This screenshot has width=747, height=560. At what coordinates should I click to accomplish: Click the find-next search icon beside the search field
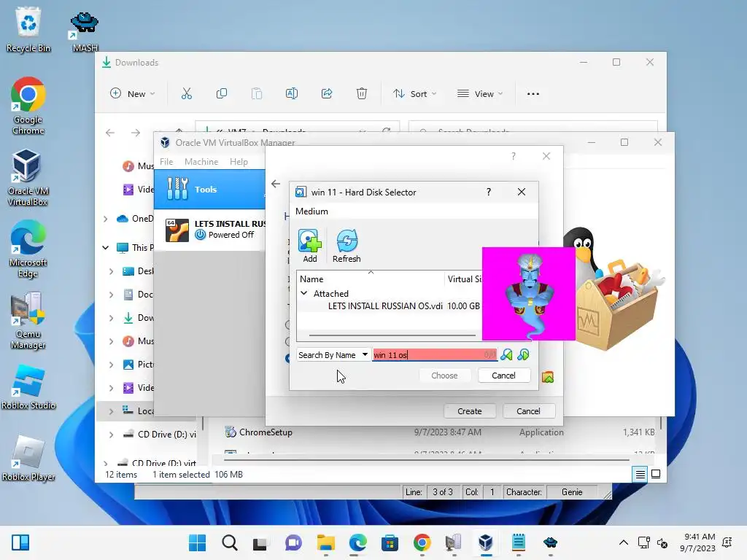pyautogui.click(x=523, y=355)
